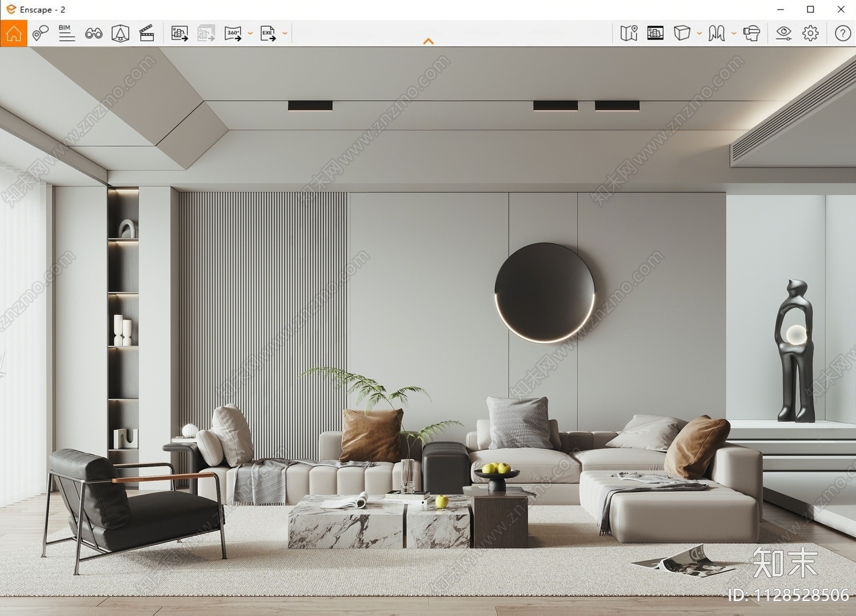Open the EXE export options dropdown arrow

point(285,33)
